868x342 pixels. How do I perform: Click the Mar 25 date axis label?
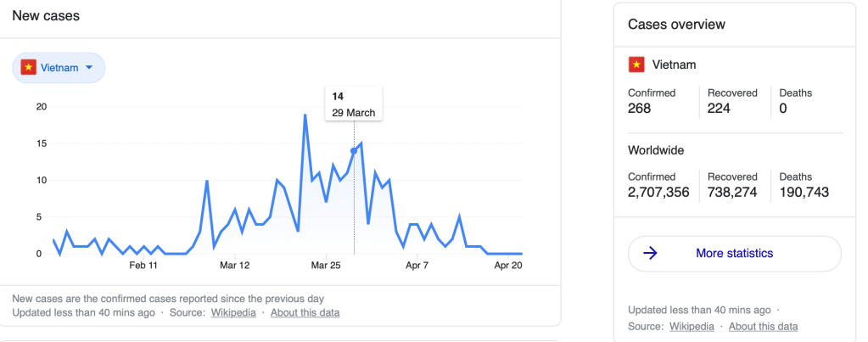(x=326, y=266)
